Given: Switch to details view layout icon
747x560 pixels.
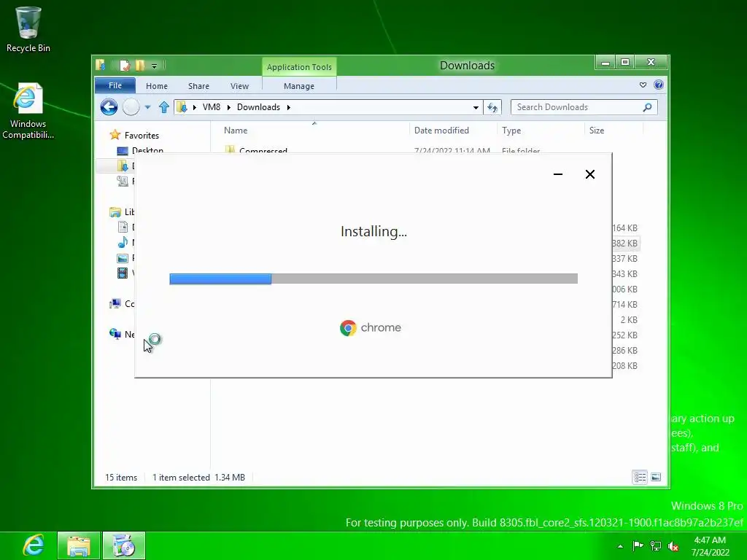Looking at the screenshot, I should (640, 477).
